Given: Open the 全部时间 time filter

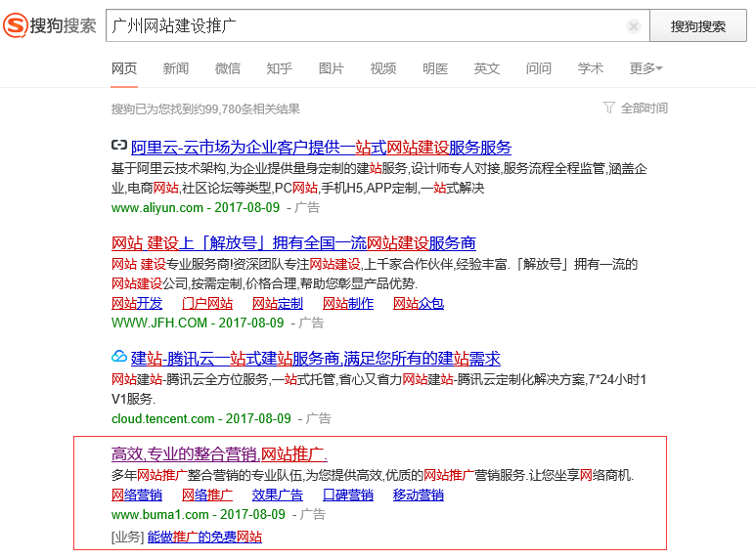Looking at the screenshot, I should (645, 108).
